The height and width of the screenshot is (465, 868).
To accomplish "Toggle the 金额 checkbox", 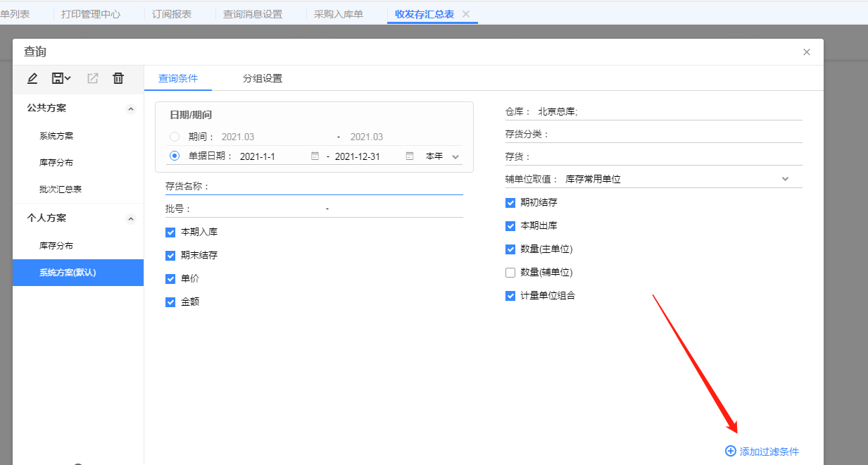I will [170, 302].
